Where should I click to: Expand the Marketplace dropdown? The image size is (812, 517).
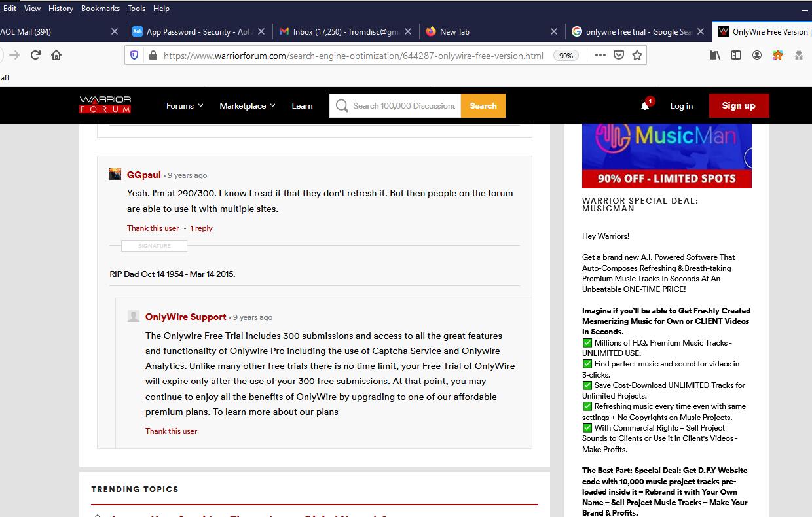[248, 106]
